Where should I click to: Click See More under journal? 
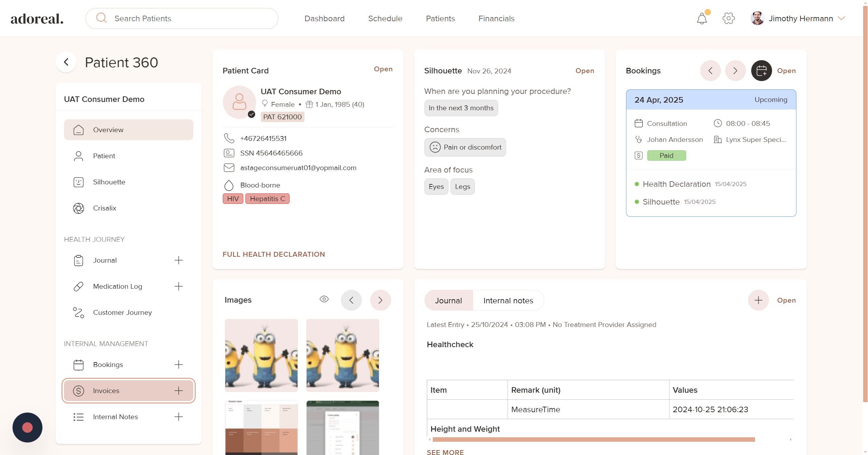pos(445,452)
